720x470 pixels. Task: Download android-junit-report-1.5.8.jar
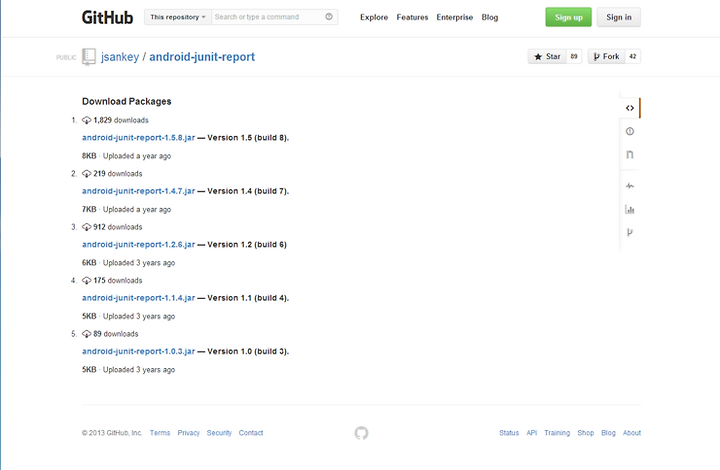pos(138,138)
